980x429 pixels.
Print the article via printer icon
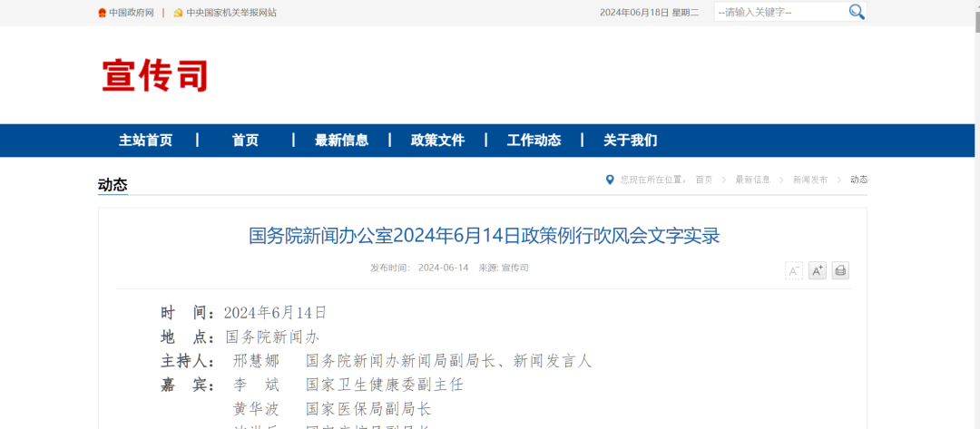840,270
